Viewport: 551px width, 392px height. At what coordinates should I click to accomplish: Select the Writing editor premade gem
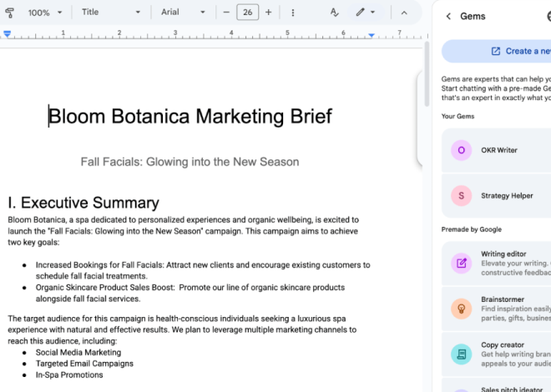496,264
